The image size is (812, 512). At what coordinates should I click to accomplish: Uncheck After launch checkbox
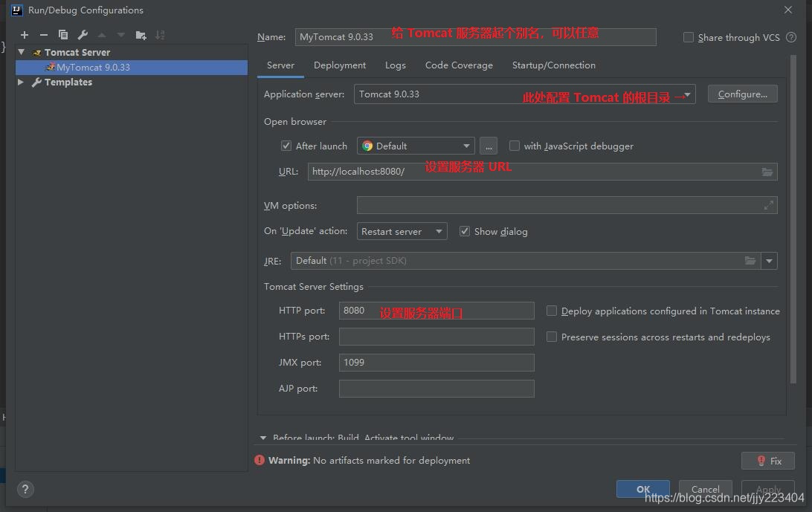[x=286, y=146]
